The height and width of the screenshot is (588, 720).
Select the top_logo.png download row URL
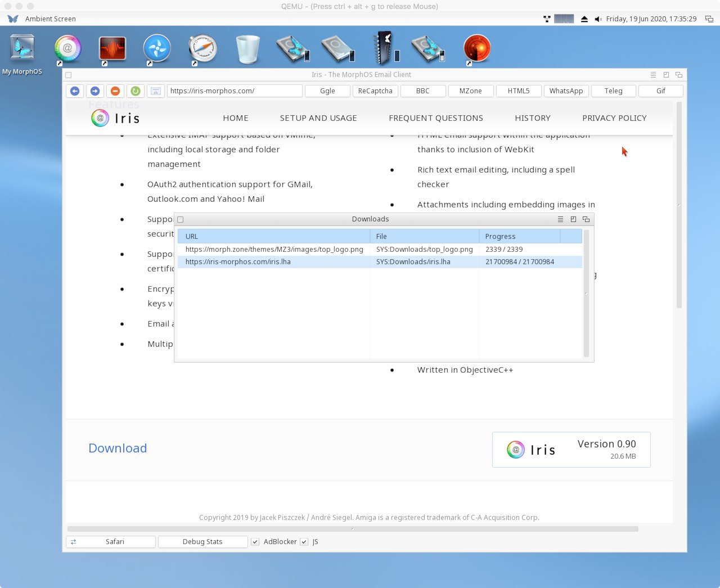[274, 250]
